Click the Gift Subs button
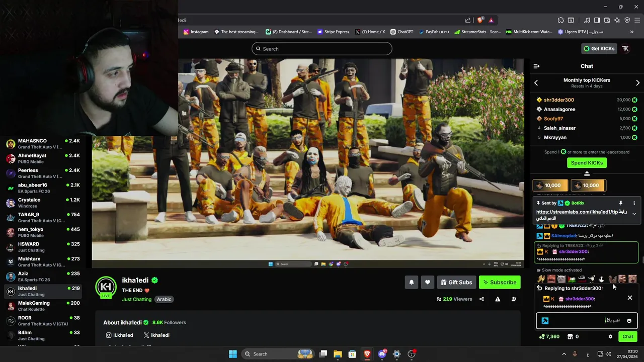The image size is (644, 362). 456,283
